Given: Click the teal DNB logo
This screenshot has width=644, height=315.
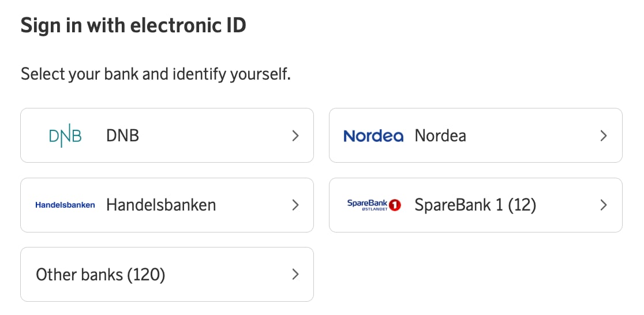Looking at the screenshot, I should tap(65, 136).
